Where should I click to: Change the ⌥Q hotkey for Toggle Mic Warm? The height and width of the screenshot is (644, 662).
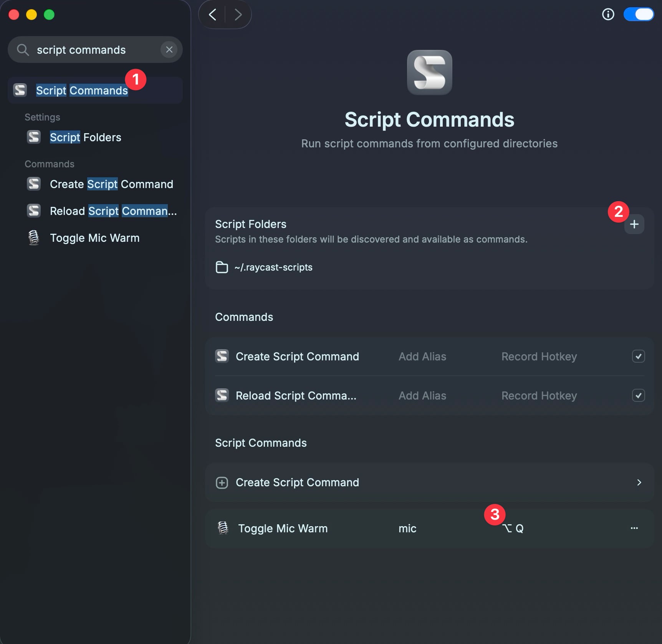(513, 528)
